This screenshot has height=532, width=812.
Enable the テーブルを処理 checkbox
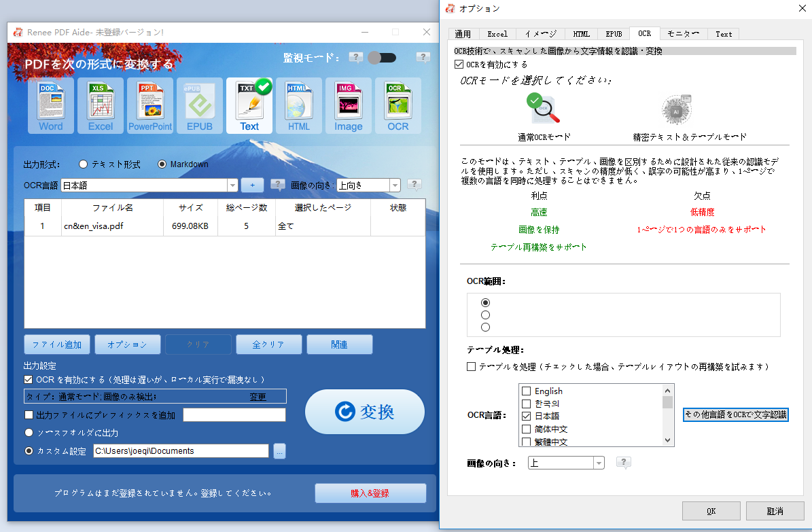coord(470,366)
